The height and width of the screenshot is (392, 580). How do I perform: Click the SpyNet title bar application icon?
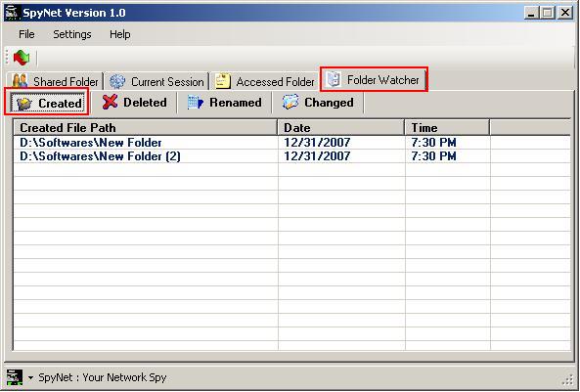[x=13, y=13]
